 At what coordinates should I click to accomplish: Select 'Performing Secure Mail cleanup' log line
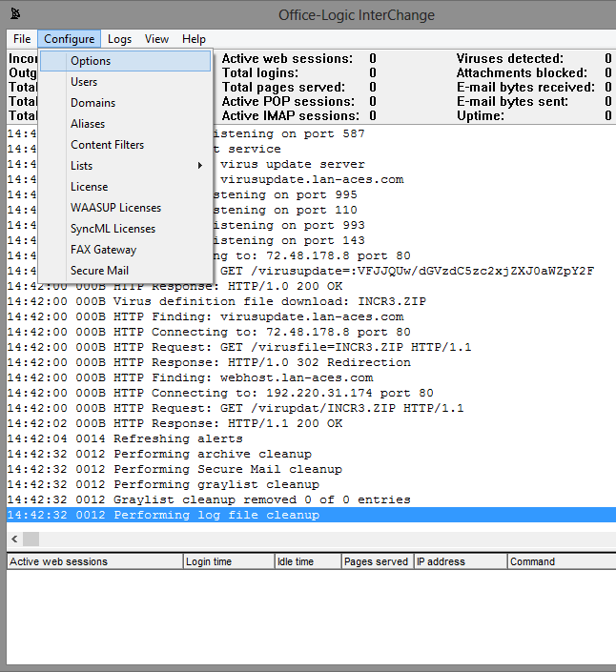pyautogui.click(x=311, y=469)
